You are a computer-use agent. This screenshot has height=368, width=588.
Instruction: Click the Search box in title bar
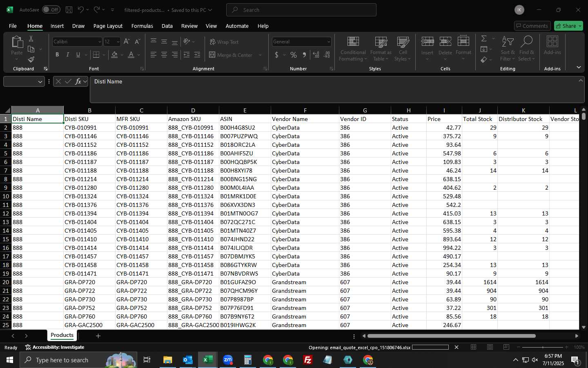coord(301,10)
